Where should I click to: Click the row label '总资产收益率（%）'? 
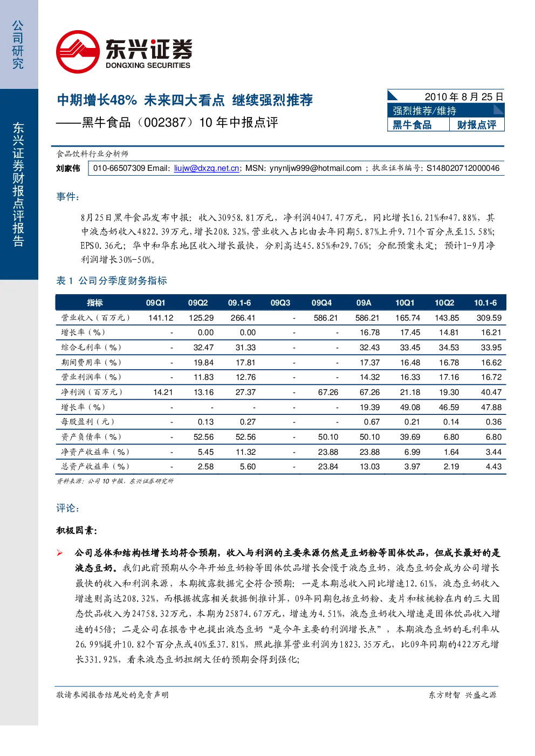point(95,467)
